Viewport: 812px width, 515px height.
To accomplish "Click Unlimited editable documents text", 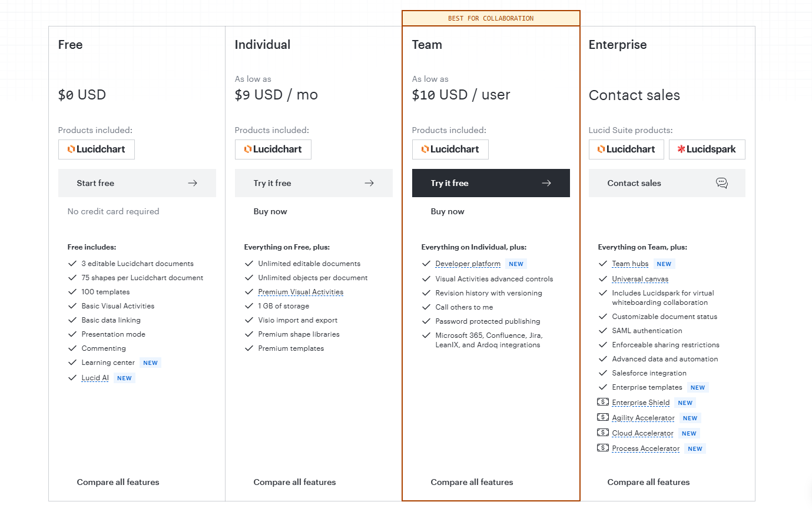I will [309, 264].
